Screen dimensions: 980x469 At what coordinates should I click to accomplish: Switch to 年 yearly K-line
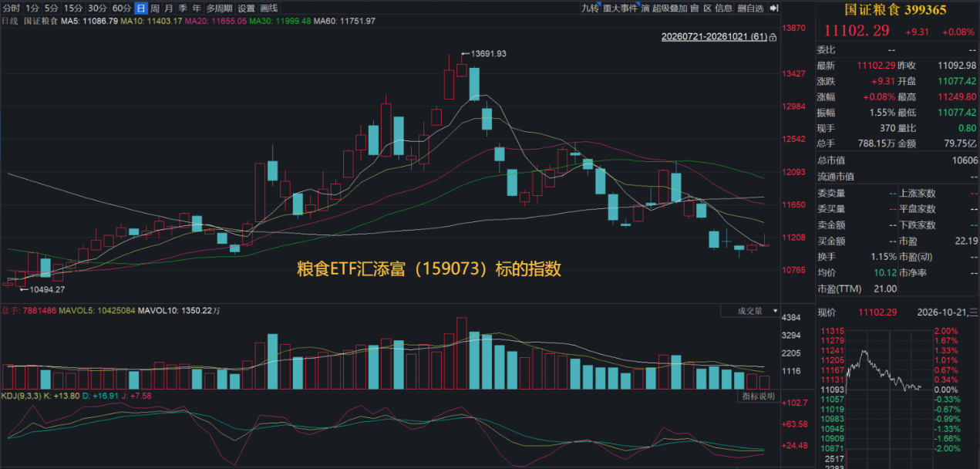[x=197, y=8]
